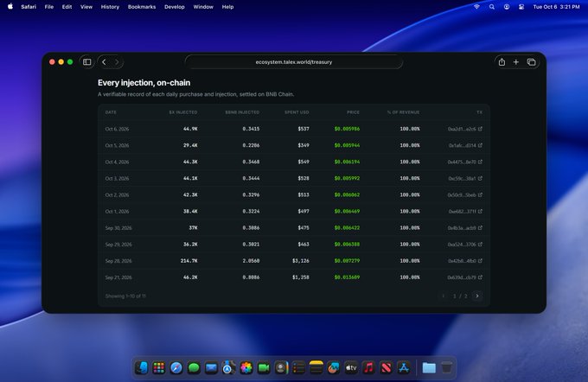Open external link icon for Oct 2, 2026 row
The height and width of the screenshot is (382, 588).
pyautogui.click(x=480, y=194)
